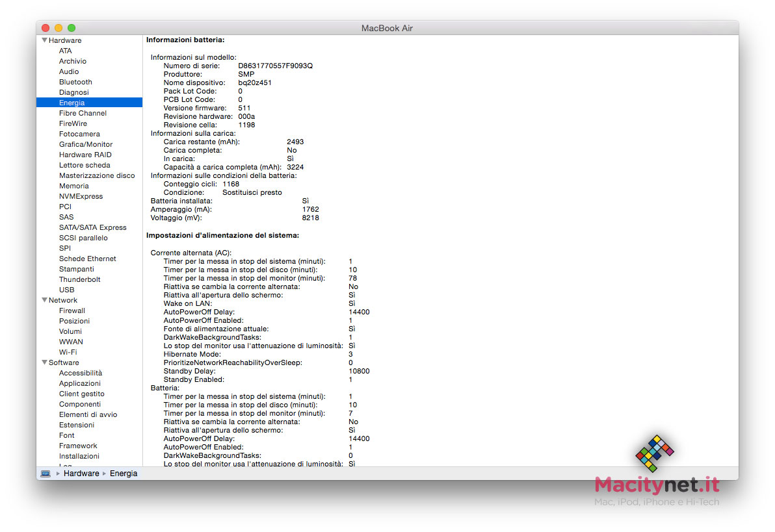
Task: Select Framework under Software
Action: (x=78, y=445)
